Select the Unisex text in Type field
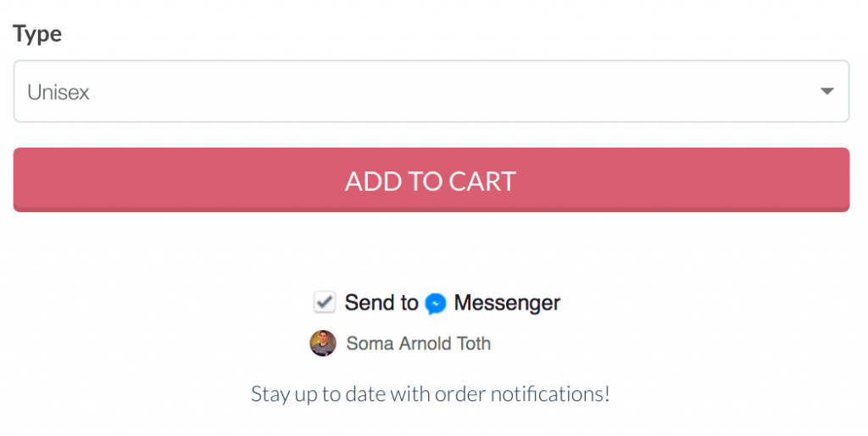Viewport: 868px width, 436px height. 58,92
